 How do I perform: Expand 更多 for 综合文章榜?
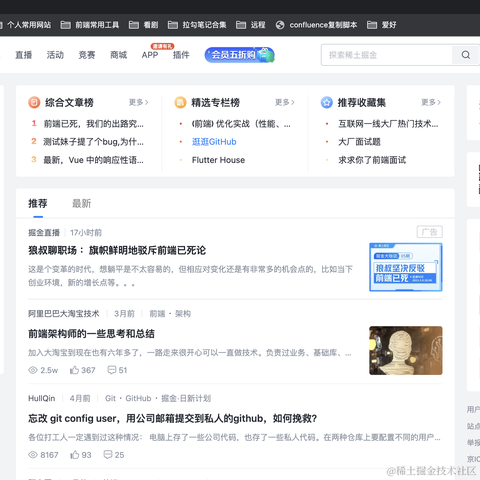[x=139, y=102]
